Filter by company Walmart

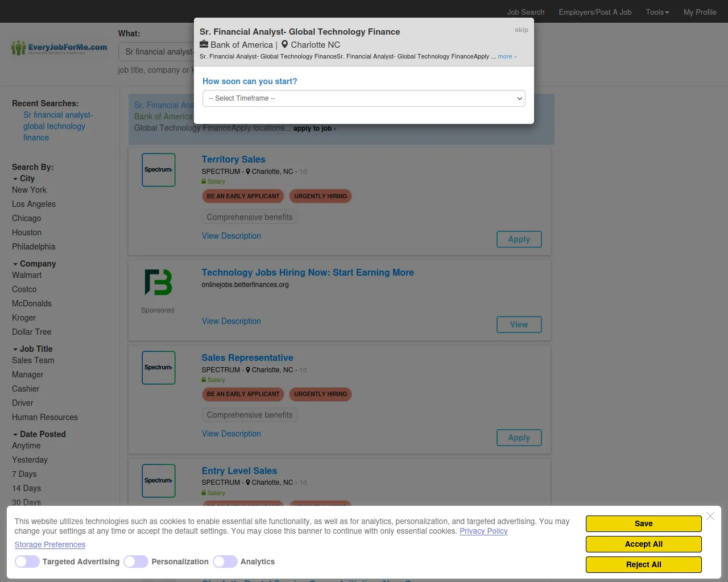tap(27, 275)
